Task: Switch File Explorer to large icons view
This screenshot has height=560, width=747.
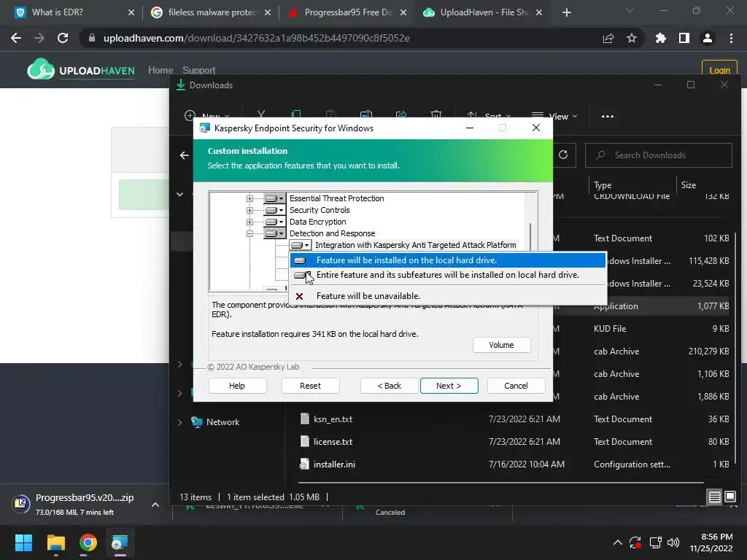Action: pos(729,497)
